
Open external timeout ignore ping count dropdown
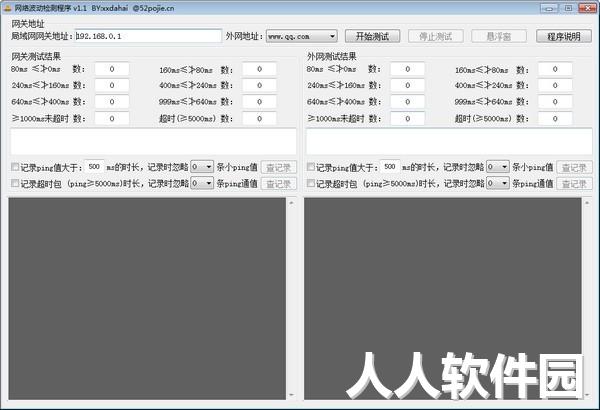click(497, 183)
